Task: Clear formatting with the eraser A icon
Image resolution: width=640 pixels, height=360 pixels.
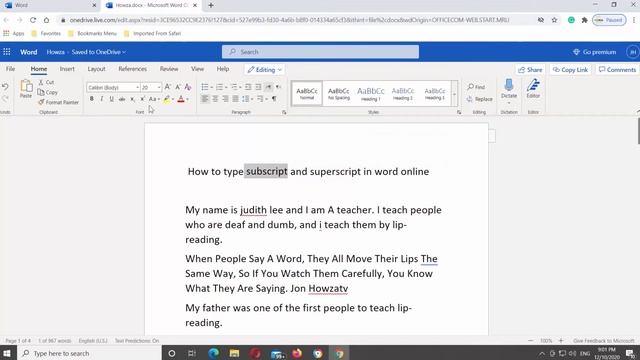Action: [188, 87]
